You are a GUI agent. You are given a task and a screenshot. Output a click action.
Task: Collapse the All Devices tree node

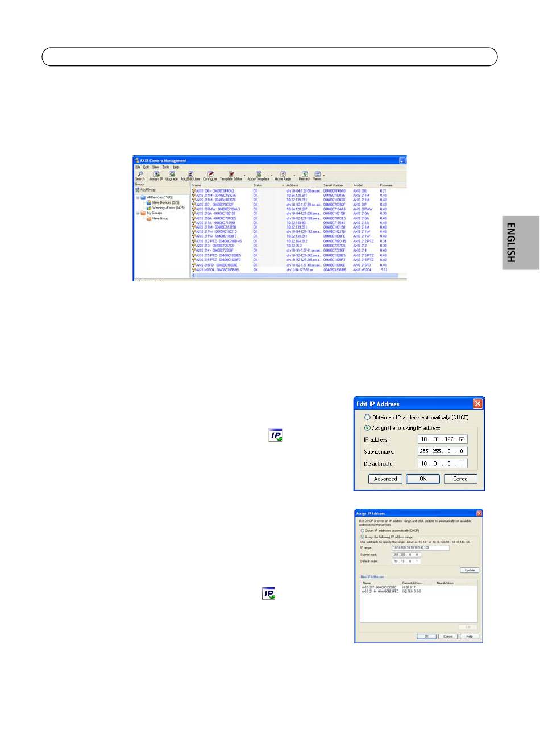click(x=138, y=197)
